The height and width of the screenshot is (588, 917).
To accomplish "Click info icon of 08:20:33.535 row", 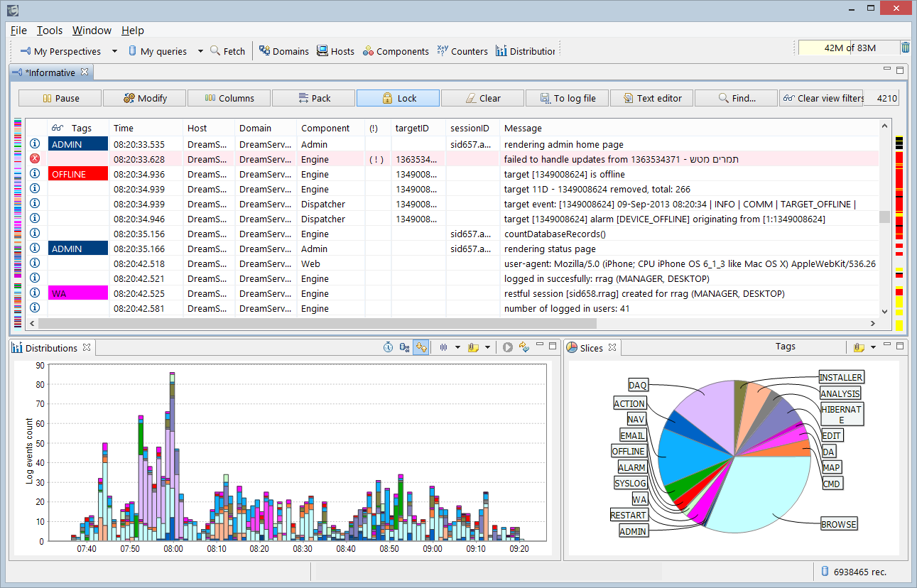I will coord(35,144).
